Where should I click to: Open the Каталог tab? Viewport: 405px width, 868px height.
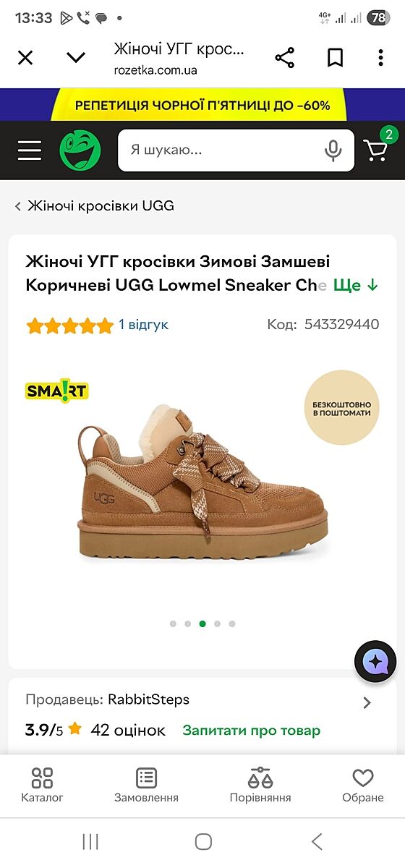click(42, 786)
